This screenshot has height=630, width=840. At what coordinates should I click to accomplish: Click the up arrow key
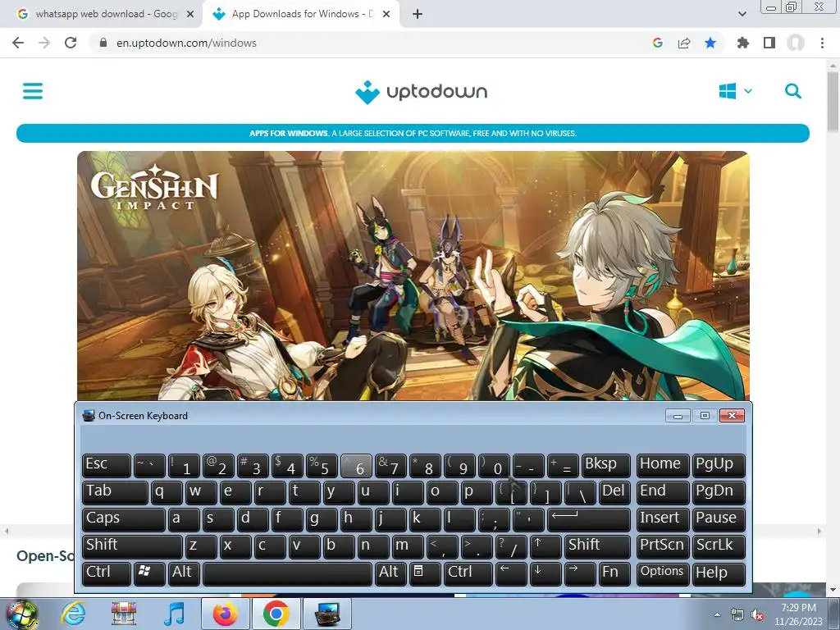click(546, 546)
